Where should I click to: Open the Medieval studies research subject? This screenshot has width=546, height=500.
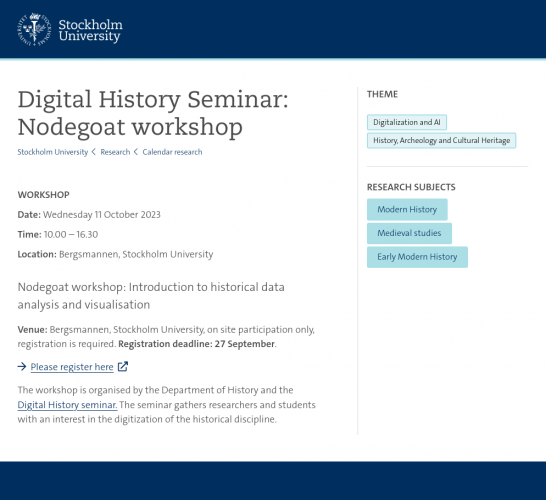tap(409, 233)
